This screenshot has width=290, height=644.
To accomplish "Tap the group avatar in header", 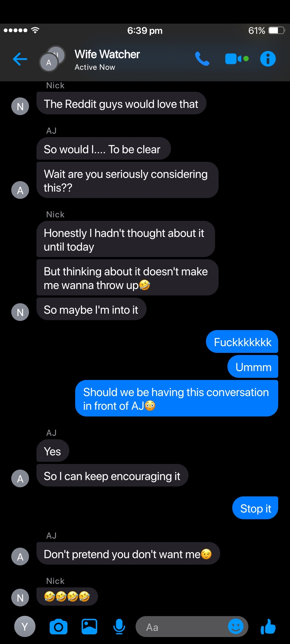I will pyautogui.click(x=52, y=59).
